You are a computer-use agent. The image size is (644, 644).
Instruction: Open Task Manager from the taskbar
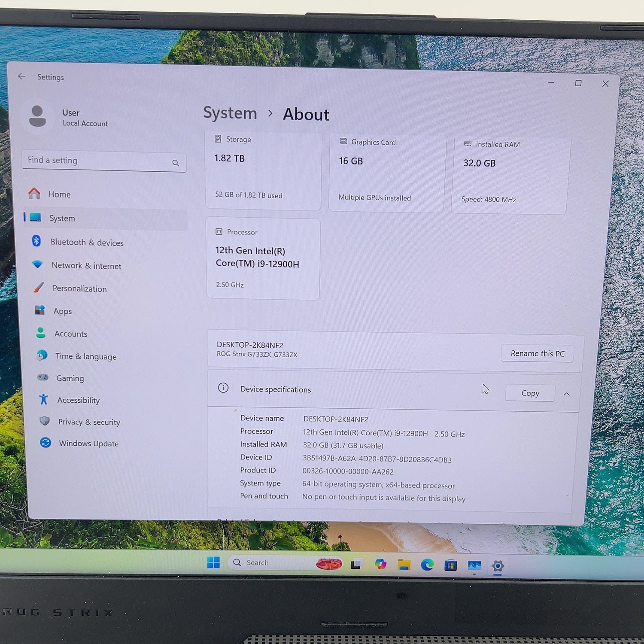click(x=474, y=565)
